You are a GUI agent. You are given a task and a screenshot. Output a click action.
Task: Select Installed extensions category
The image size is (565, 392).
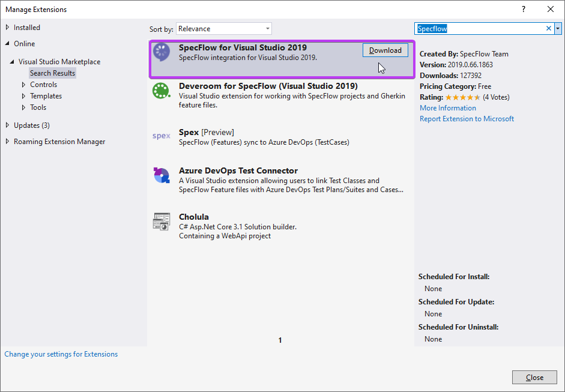click(x=27, y=28)
